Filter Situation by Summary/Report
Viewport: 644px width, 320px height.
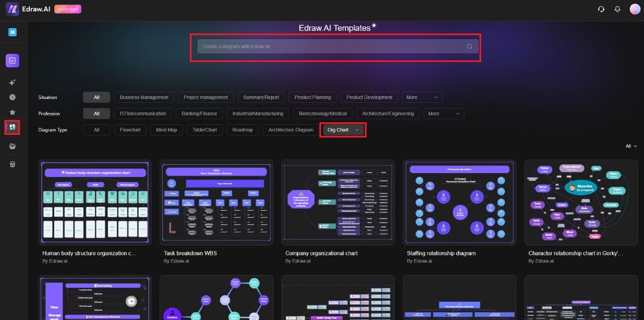point(261,97)
